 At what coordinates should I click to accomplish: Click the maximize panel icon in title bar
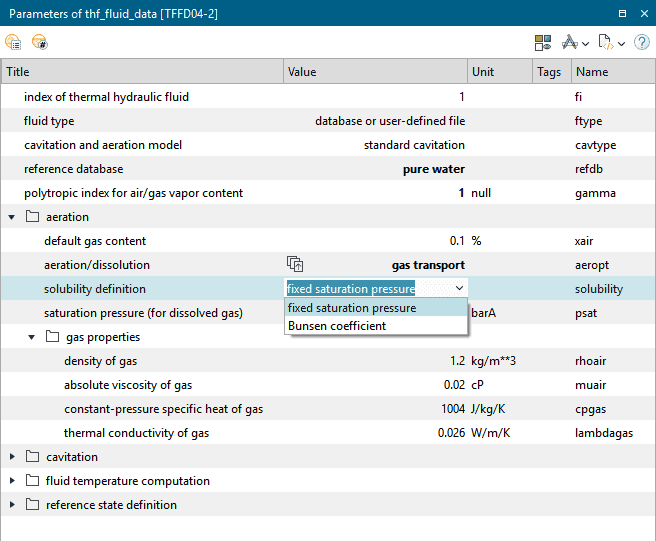[622, 13]
